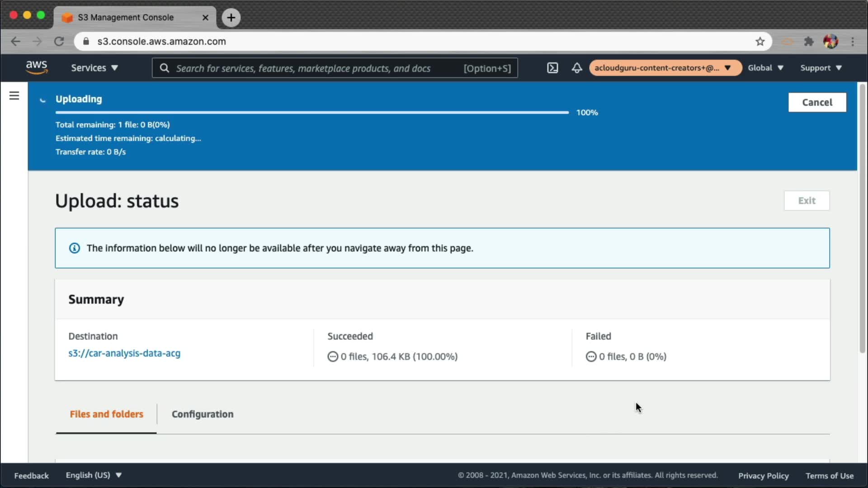
Task: Open the browser extensions puzzle icon
Action: (x=809, y=42)
